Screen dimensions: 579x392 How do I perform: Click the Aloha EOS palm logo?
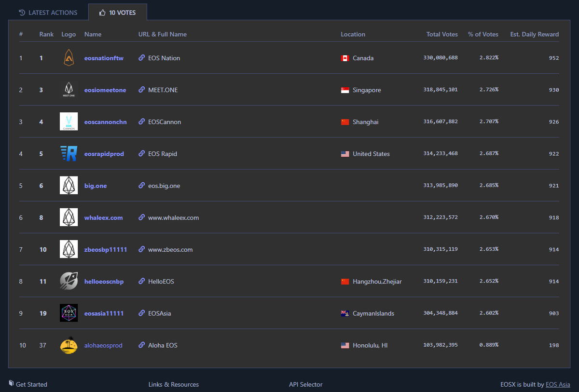pos(69,345)
